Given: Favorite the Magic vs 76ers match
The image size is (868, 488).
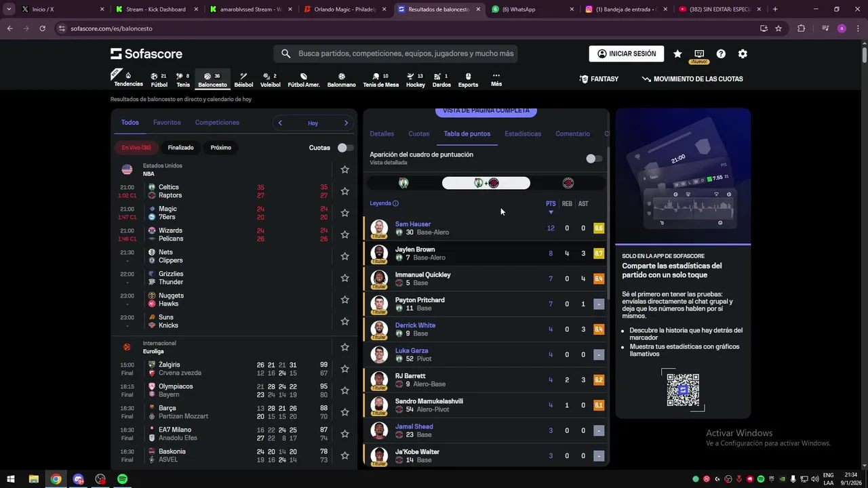Looking at the screenshot, I should (x=344, y=213).
